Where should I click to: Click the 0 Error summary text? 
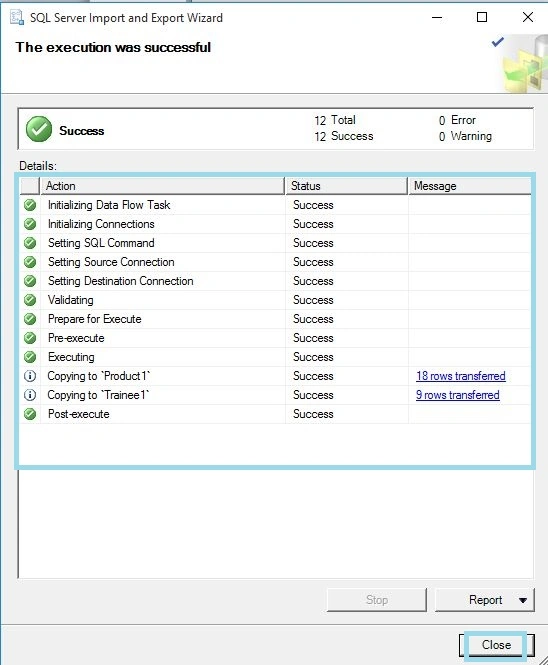click(457, 120)
